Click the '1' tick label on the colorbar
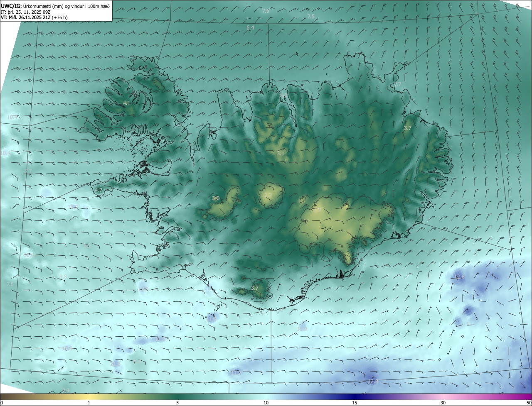Image resolution: width=532 pixels, height=406 pixels. click(89, 403)
